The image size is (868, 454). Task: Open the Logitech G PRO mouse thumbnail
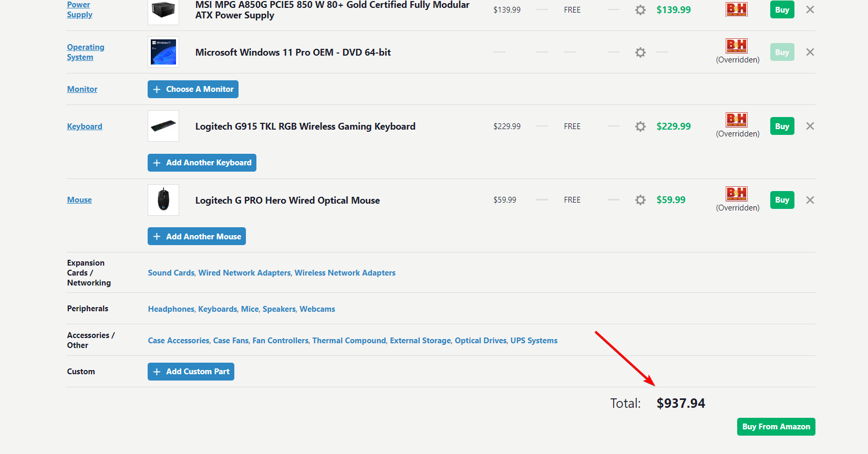pos(163,200)
